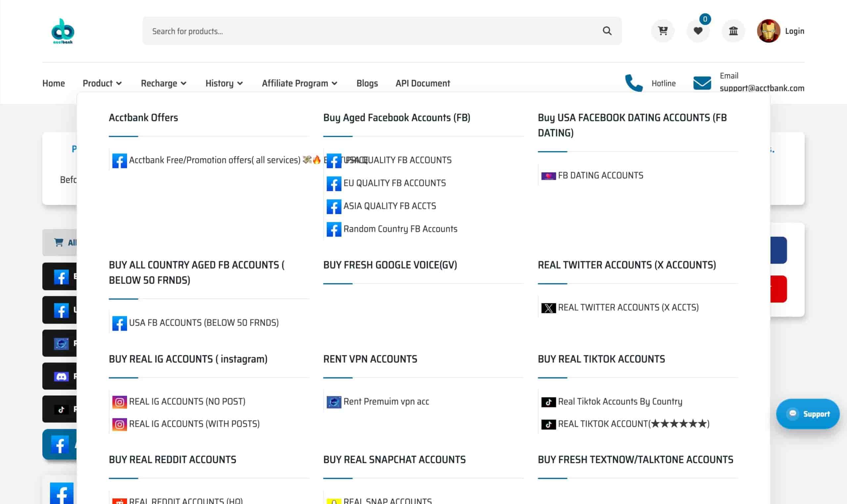Screen dimensions: 847x504
Task: Open Rent Premuim vpn acc
Action: click(x=386, y=401)
